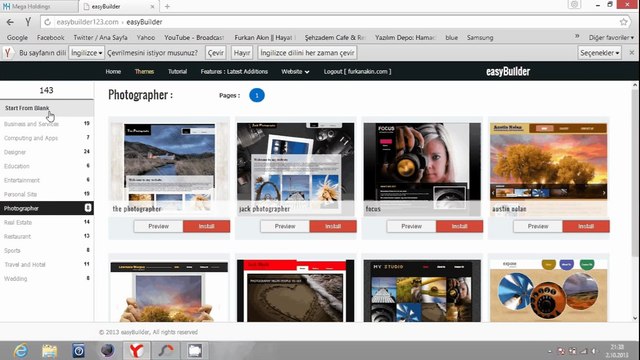640x360 pixels.
Task: Preview the photographer theme
Action: (x=158, y=226)
